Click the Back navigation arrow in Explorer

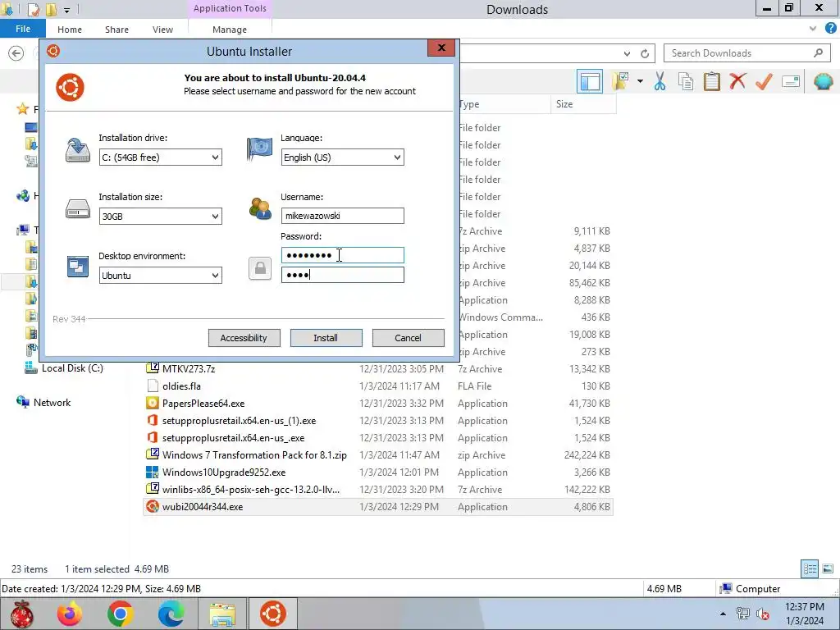pyautogui.click(x=16, y=53)
